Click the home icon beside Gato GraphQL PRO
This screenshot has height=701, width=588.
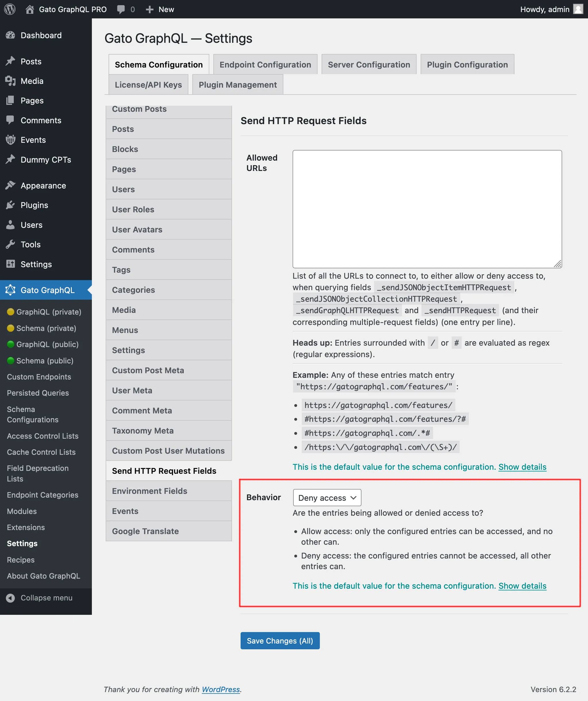tap(30, 9)
